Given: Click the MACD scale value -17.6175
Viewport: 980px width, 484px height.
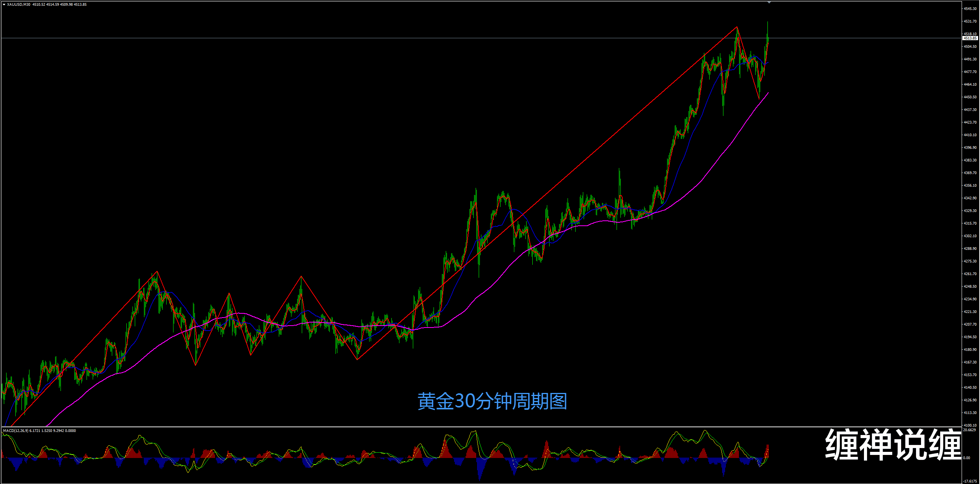Looking at the screenshot, I should tap(970, 481).
